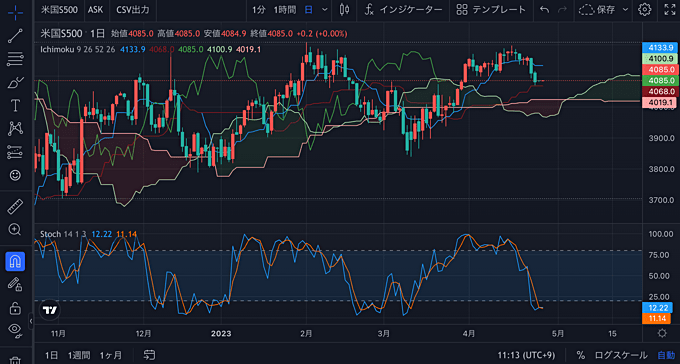The image size is (680, 364).
Task: Select the 1分 timeframe
Action: click(258, 10)
